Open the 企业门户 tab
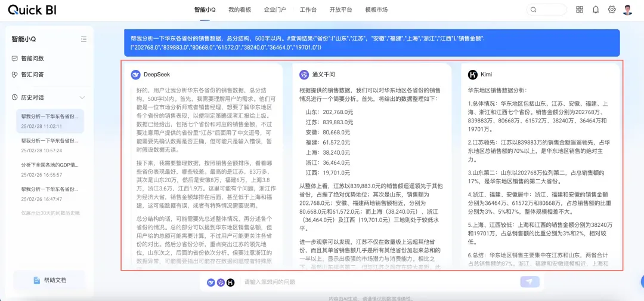The image size is (644, 301). click(x=275, y=10)
